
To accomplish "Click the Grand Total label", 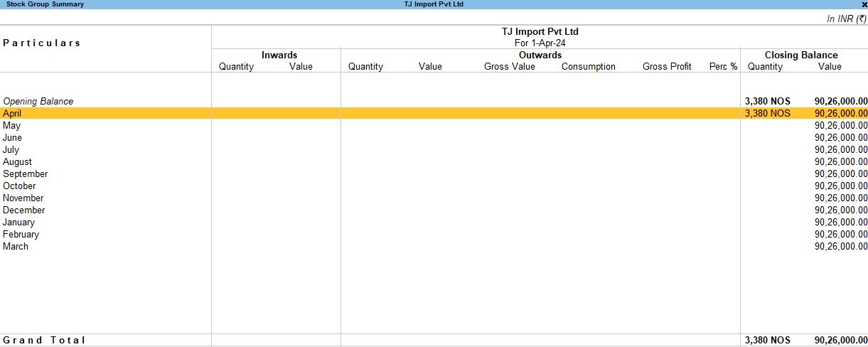I will (44, 340).
